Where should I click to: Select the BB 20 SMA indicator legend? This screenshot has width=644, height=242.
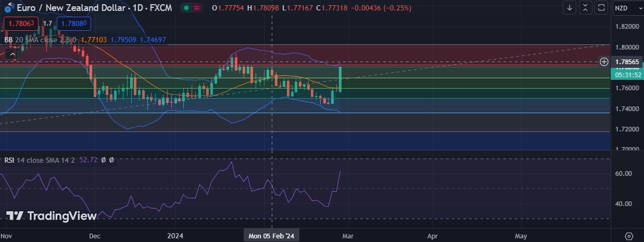(40, 39)
